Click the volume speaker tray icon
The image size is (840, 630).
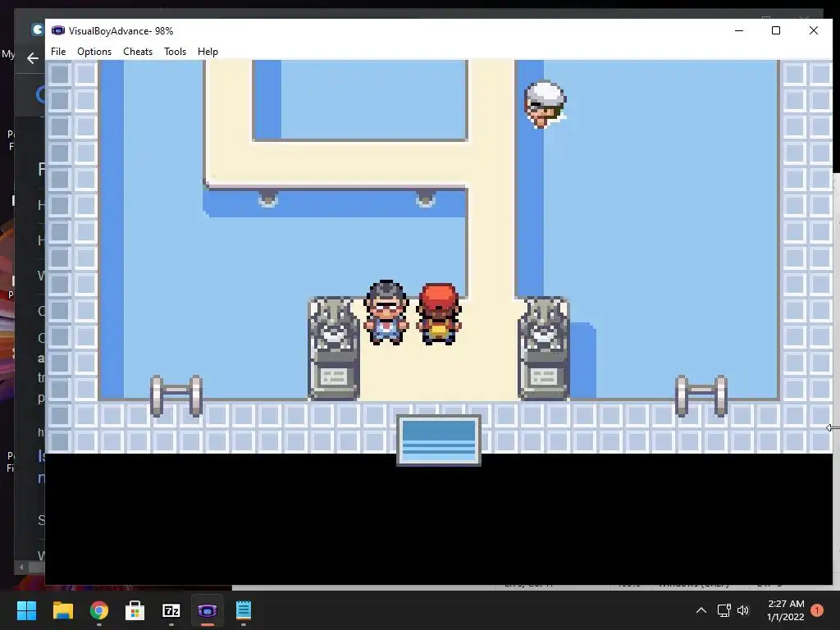point(743,610)
